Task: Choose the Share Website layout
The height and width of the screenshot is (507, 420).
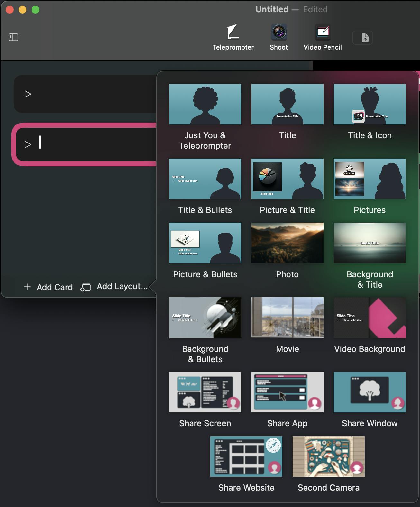Action: coord(246,464)
